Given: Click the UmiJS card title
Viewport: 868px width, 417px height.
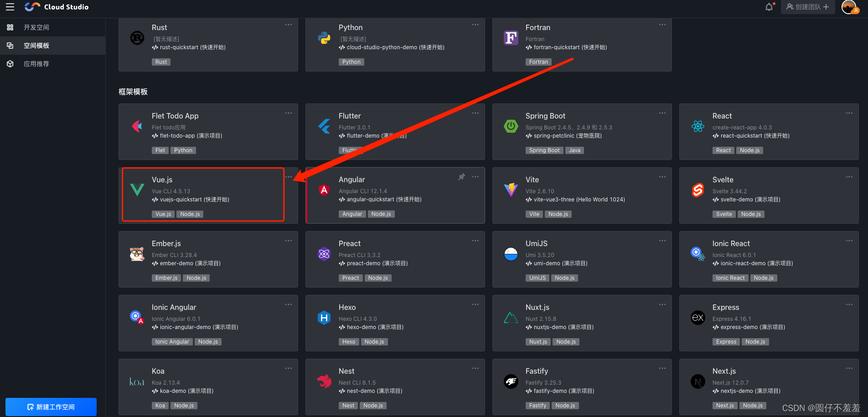Looking at the screenshot, I should (537, 243).
